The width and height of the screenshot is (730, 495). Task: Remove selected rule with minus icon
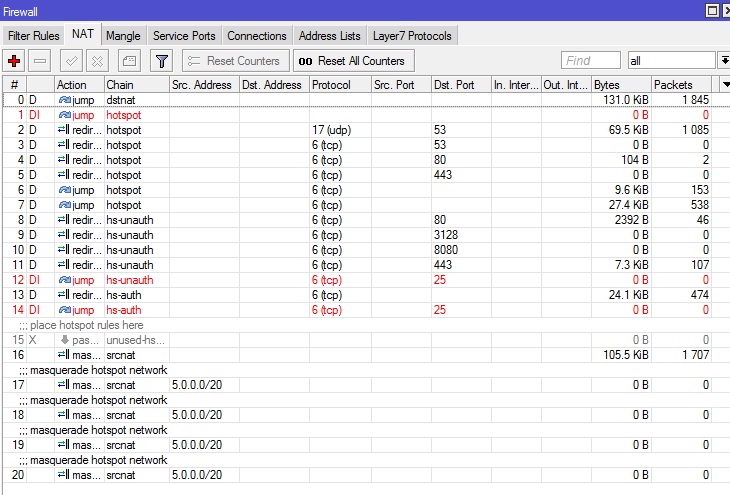tap(40, 61)
